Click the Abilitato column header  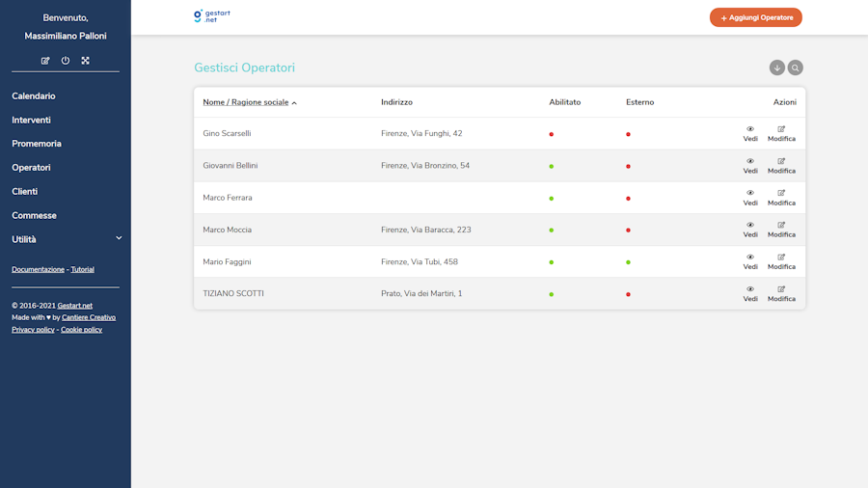point(564,102)
